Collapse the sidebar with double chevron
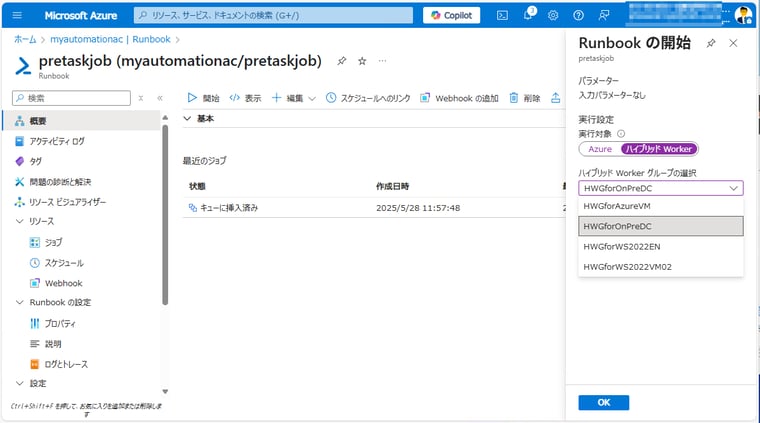This screenshot has height=423, width=760. 160,98
